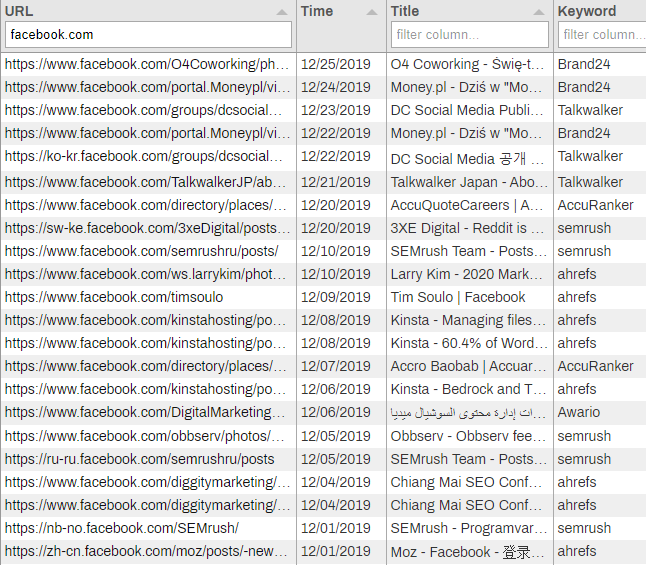Click title 'O4 Coworking - Święt...'
The height and width of the screenshot is (565, 646).
coord(467,64)
